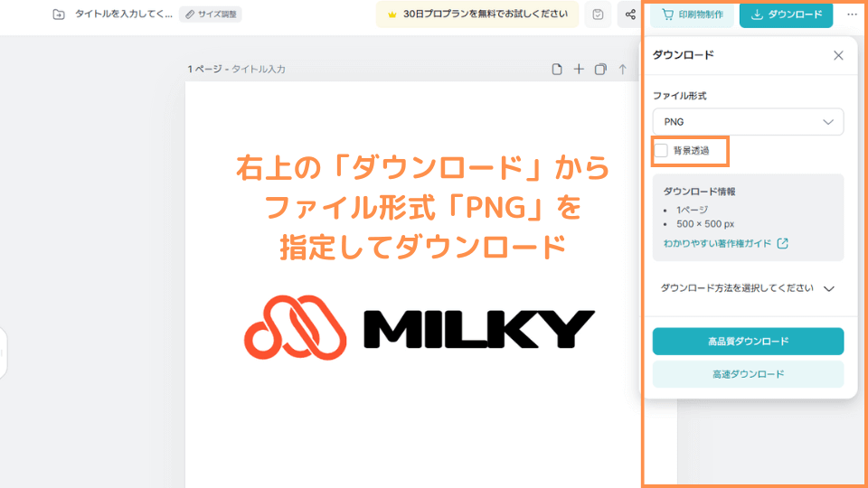Open 印刷物制作 print order button

pyautogui.click(x=693, y=14)
